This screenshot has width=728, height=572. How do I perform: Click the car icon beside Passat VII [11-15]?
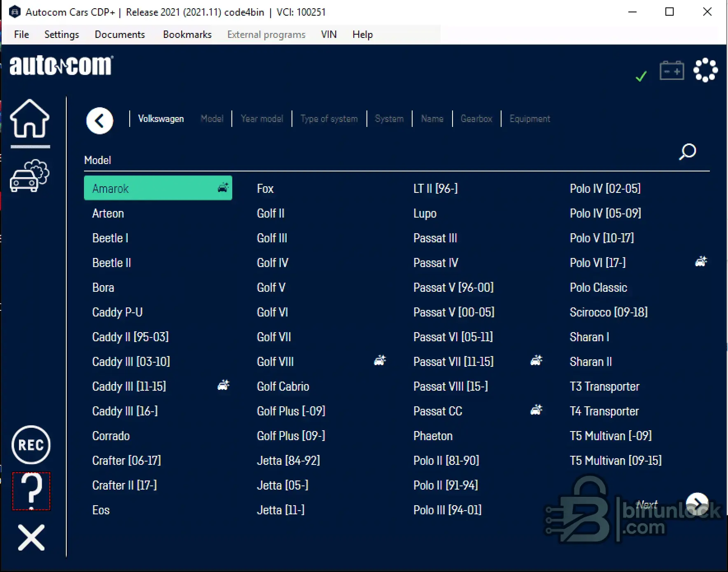tap(536, 361)
